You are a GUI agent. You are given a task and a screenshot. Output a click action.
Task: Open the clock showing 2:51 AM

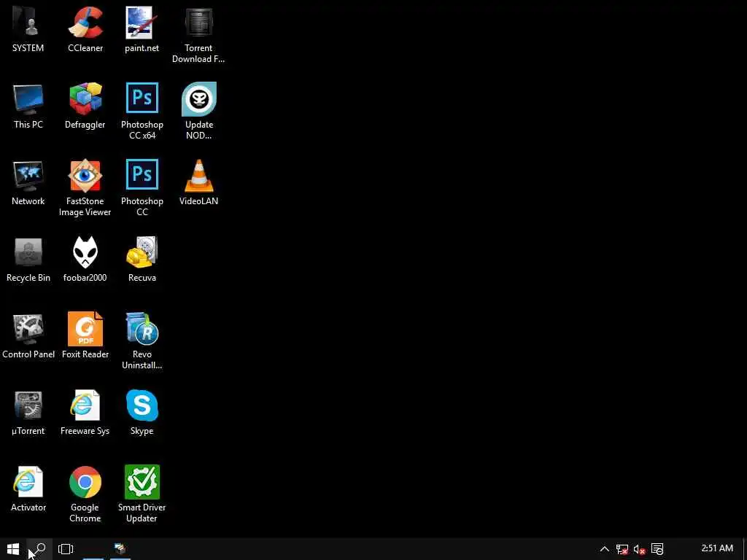pos(717,548)
